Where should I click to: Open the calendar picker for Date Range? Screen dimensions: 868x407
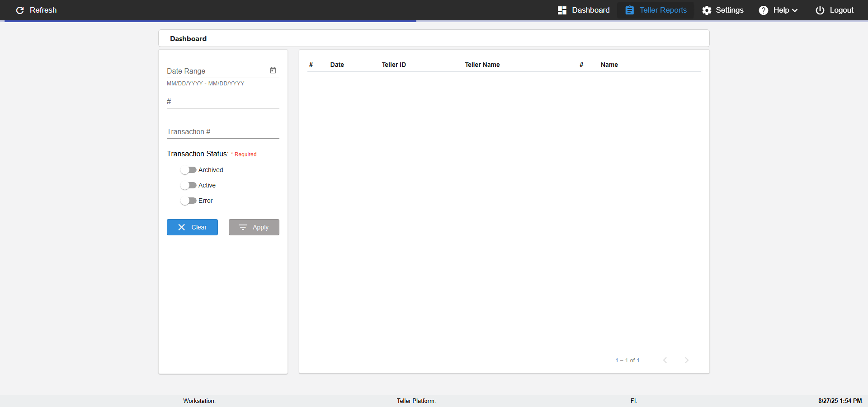(273, 70)
